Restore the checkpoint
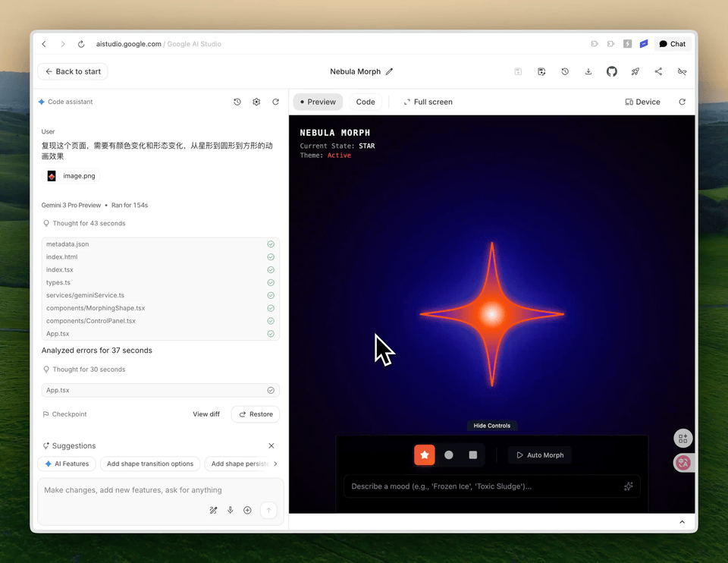The height and width of the screenshot is (563, 728). (255, 414)
